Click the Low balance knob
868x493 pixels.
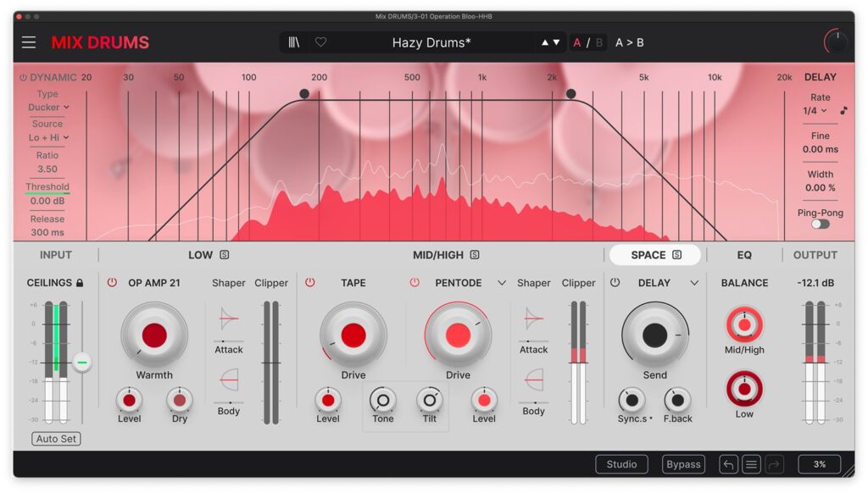744,389
